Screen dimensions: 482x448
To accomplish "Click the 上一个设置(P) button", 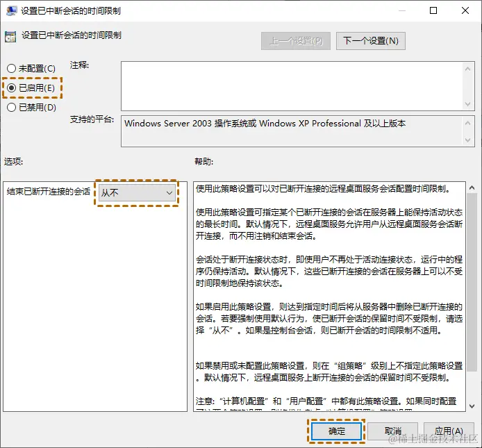I will pyautogui.click(x=296, y=41).
